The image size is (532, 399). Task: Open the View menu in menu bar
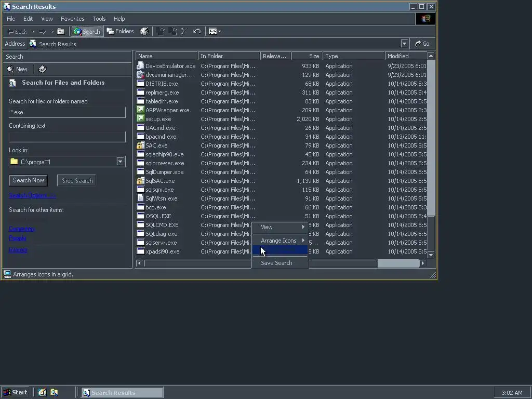coord(47,19)
